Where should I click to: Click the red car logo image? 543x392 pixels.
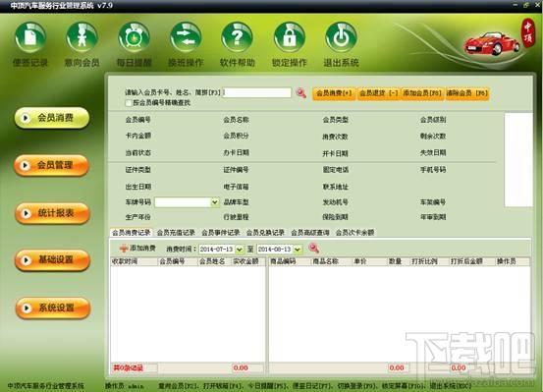(491, 43)
